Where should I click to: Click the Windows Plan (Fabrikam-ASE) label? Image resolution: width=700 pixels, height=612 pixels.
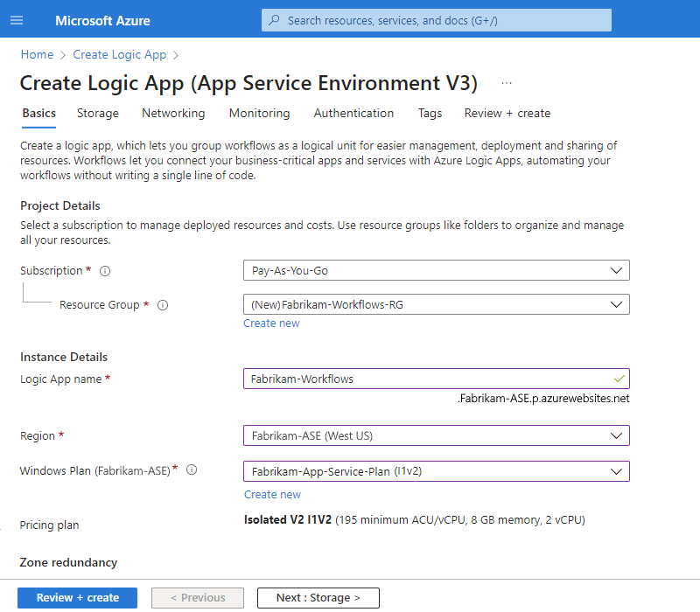point(95,471)
